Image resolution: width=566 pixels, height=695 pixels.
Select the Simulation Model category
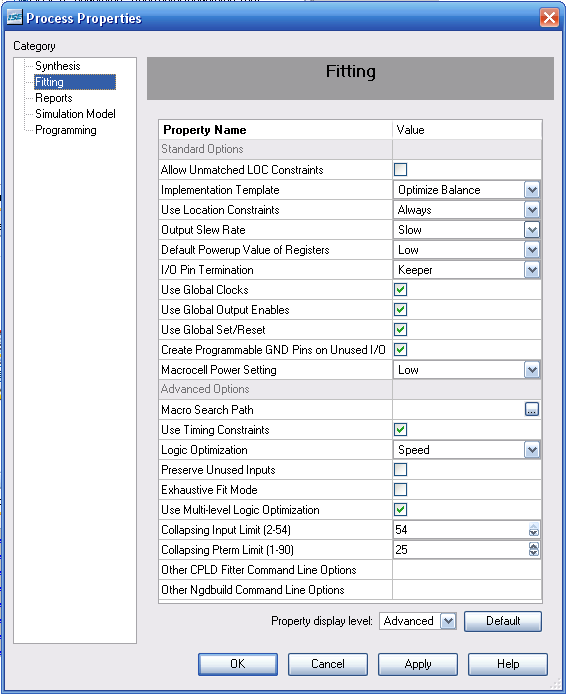tap(75, 114)
